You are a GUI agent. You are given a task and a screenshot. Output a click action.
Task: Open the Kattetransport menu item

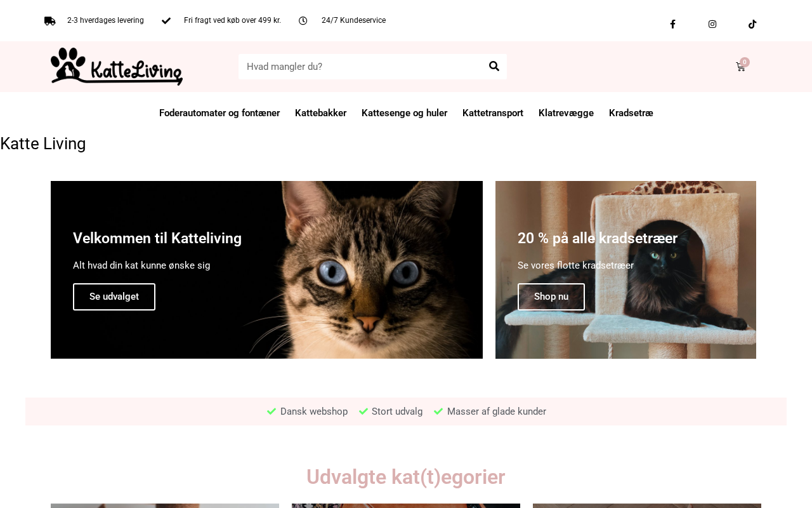(x=493, y=113)
